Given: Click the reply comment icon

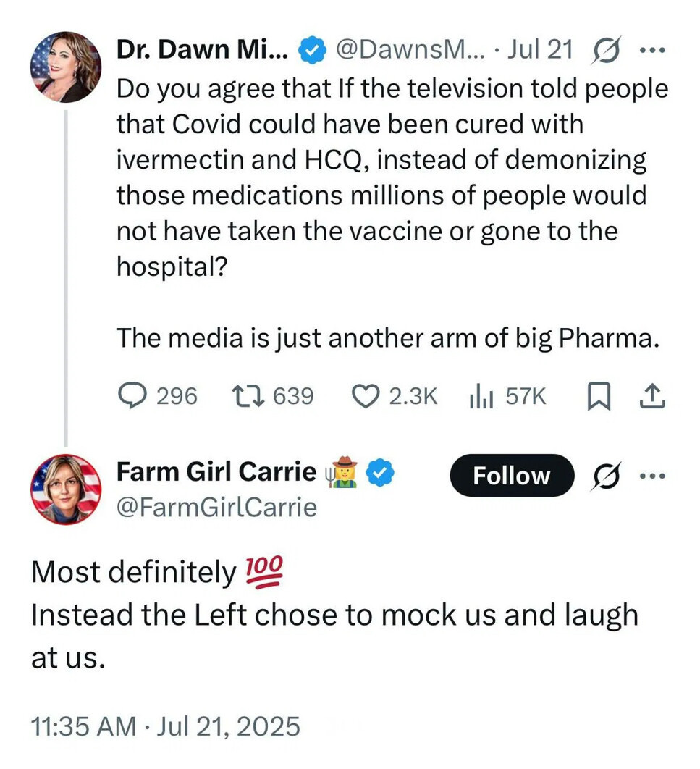Looking at the screenshot, I should coord(132,395).
